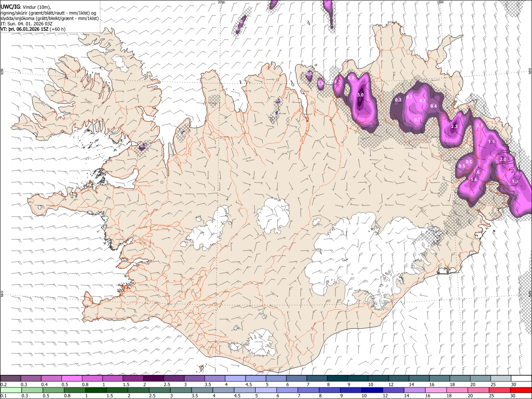Click the 4.5 label under snow legend
Image resolution: width=532 pixels, height=399 pixels.
(x=249, y=384)
